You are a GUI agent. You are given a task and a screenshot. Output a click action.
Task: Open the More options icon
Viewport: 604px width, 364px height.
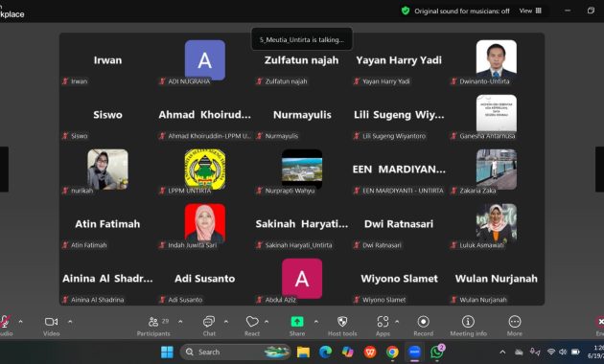point(515,326)
